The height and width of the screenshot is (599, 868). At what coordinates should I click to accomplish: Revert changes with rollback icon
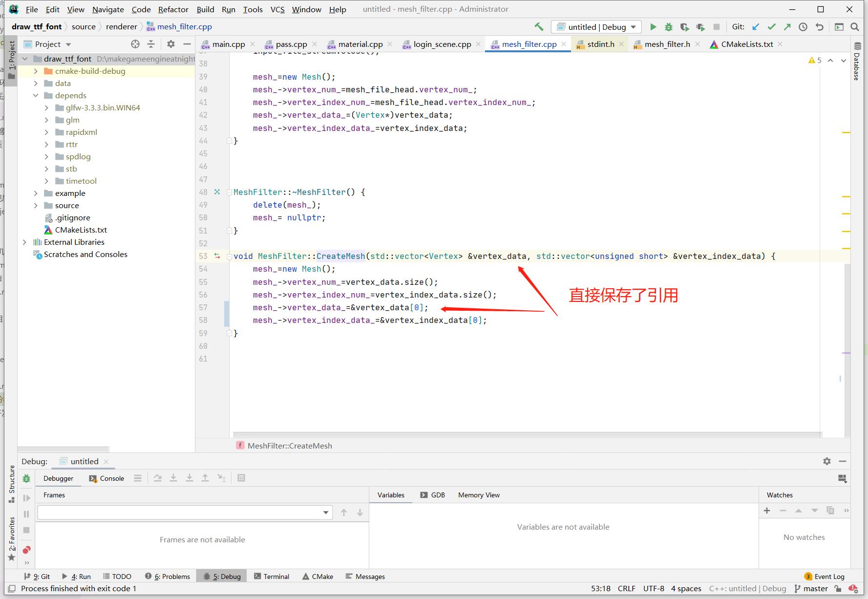coord(820,27)
